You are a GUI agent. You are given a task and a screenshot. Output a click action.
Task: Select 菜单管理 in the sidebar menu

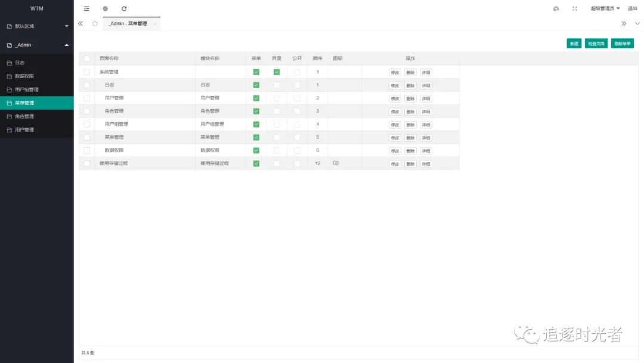(37, 103)
